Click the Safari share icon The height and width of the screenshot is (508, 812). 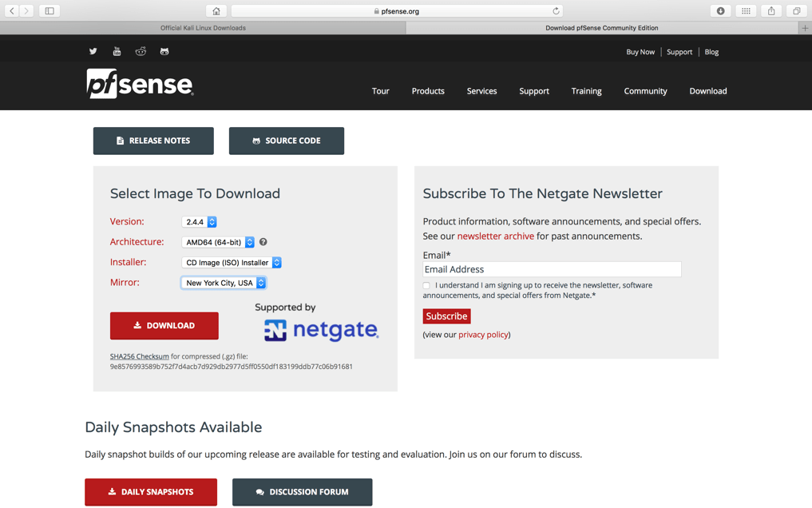pos(771,11)
